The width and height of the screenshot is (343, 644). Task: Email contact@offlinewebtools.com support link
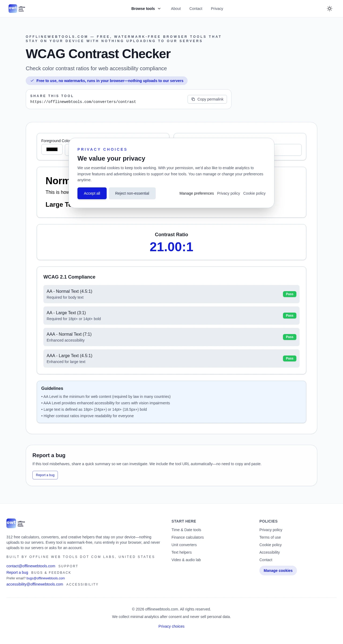tap(31, 566)
